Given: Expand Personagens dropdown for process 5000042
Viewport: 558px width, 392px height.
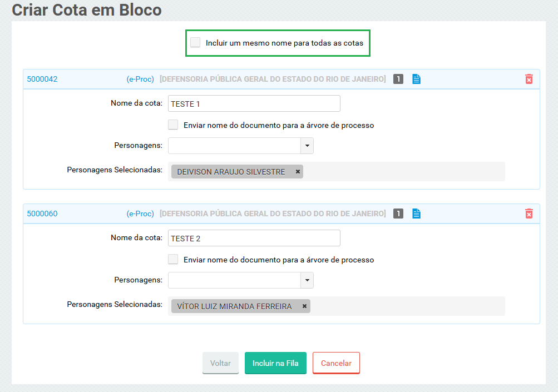Looking at the screenshot, I should (x=307, y=146).
